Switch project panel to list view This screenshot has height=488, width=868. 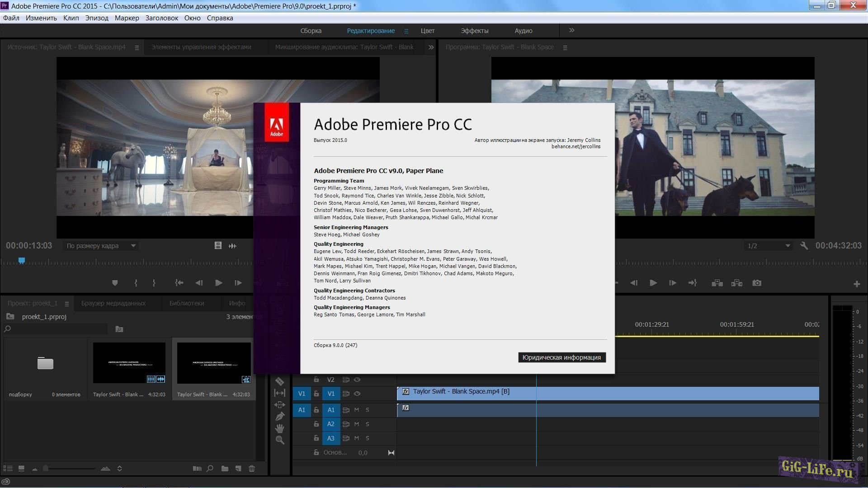[x=8, y=469]
